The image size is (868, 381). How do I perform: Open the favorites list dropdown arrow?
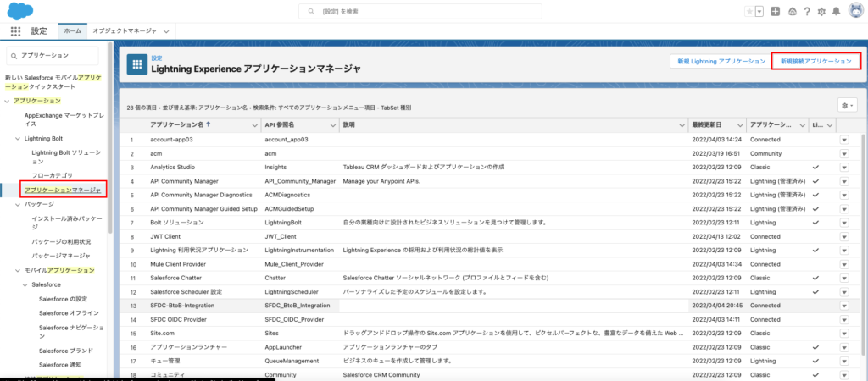point(759,11)
